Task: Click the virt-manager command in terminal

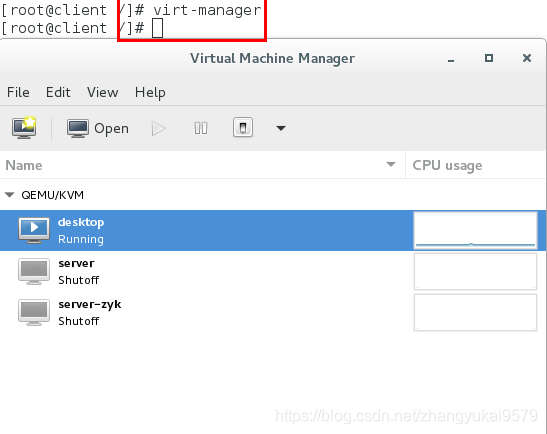Action: click(207, 10)
